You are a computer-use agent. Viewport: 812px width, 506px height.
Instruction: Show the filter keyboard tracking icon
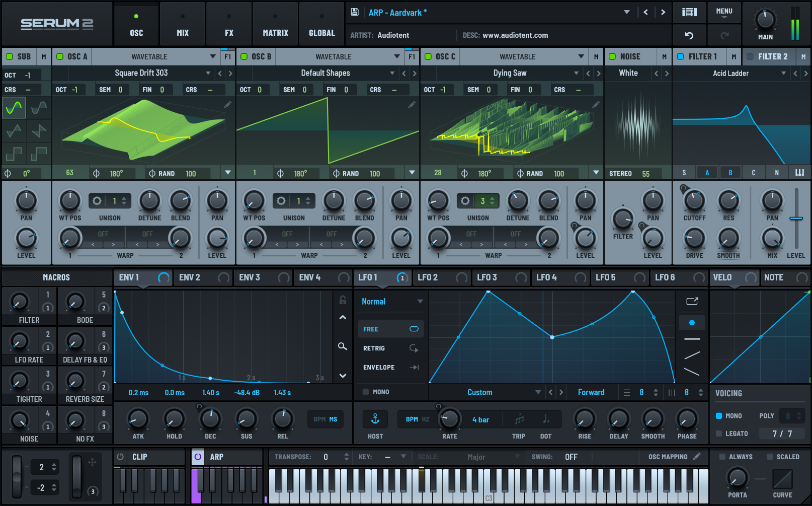799,173
